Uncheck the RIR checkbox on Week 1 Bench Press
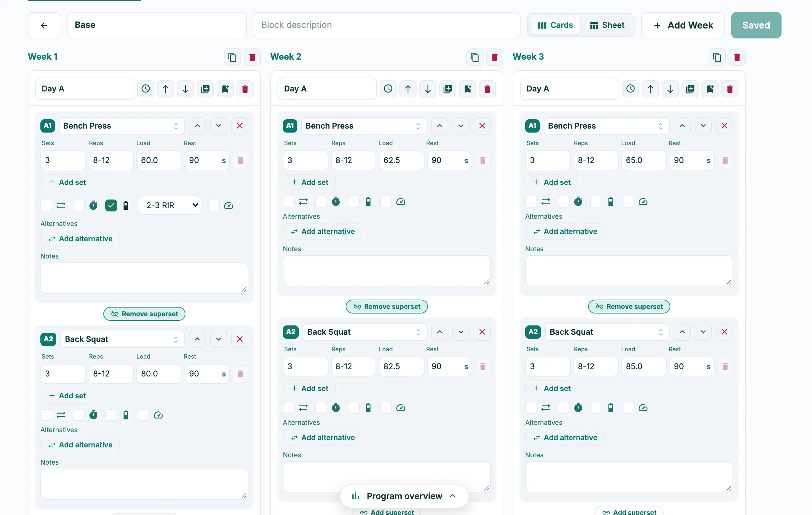 click(111, 205)
